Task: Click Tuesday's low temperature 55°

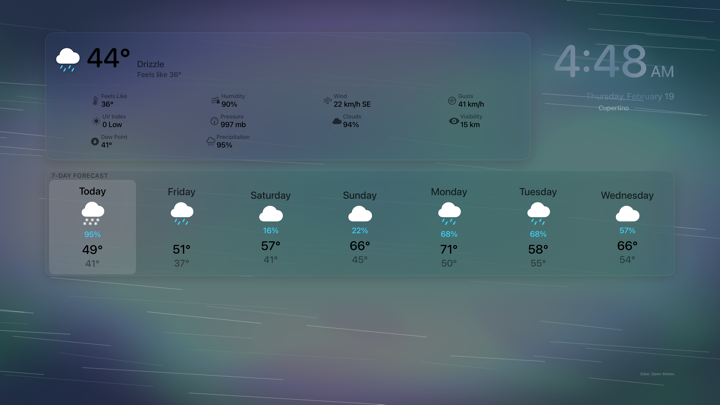Action: click(538, 263)
